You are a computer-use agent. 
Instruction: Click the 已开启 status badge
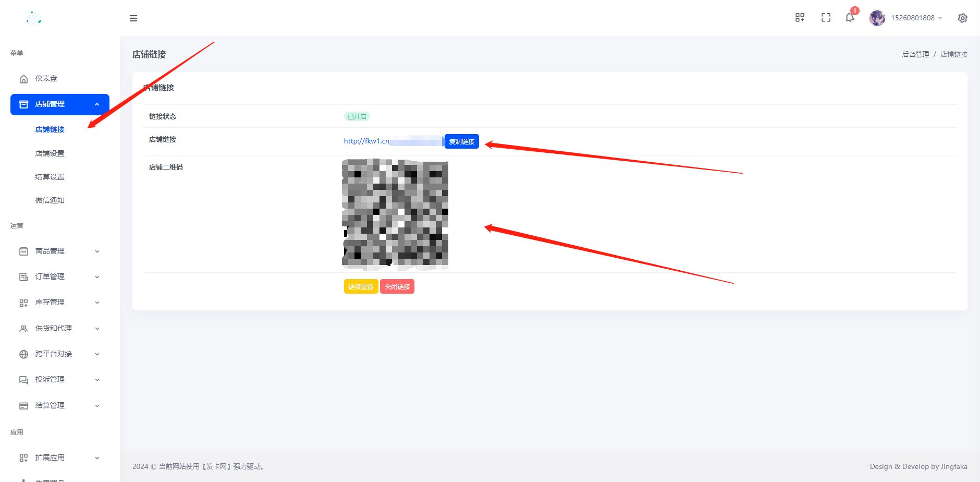coord(357,116)
